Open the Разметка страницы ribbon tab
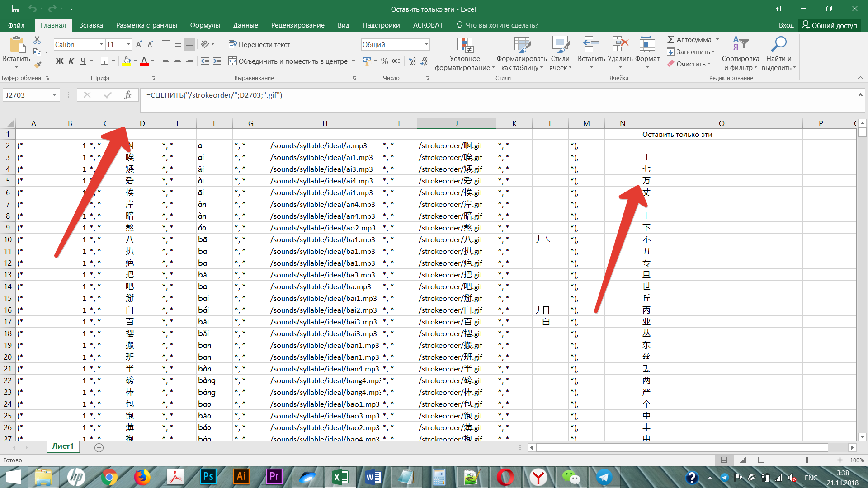868x488 pixels. click(146, 25)
